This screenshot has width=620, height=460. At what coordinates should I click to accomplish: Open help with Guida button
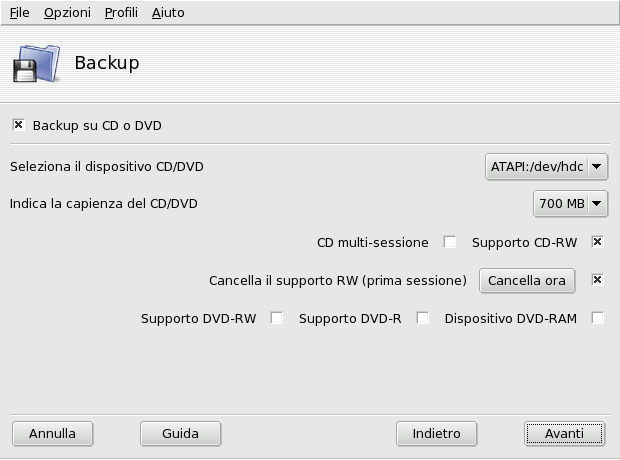(x=180, y=433)
